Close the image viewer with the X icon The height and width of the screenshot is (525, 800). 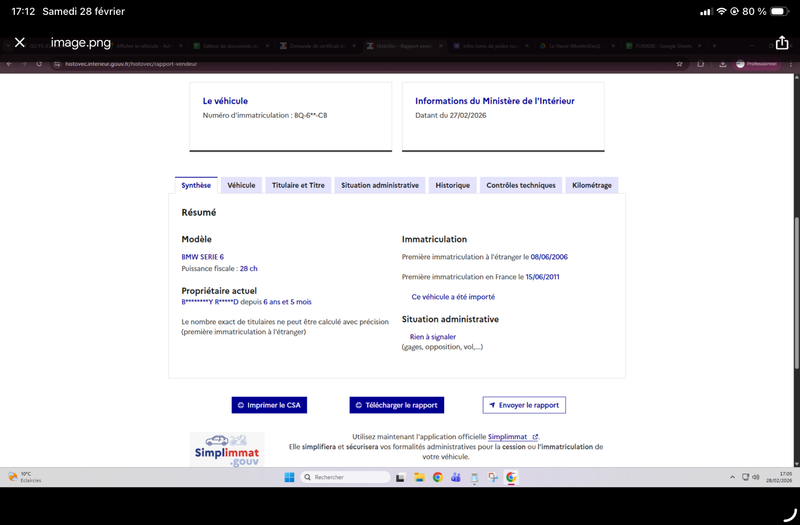[x=19, y=43]
